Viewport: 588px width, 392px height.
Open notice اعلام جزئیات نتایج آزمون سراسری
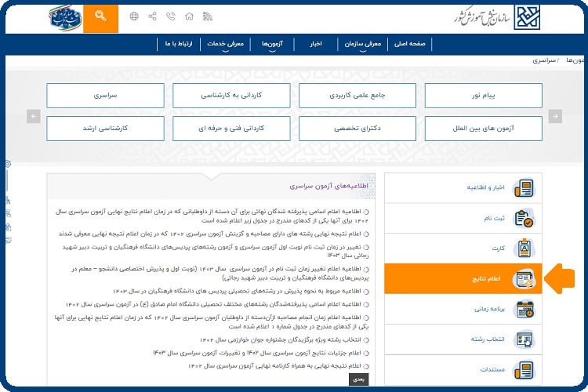coord(261,353)
